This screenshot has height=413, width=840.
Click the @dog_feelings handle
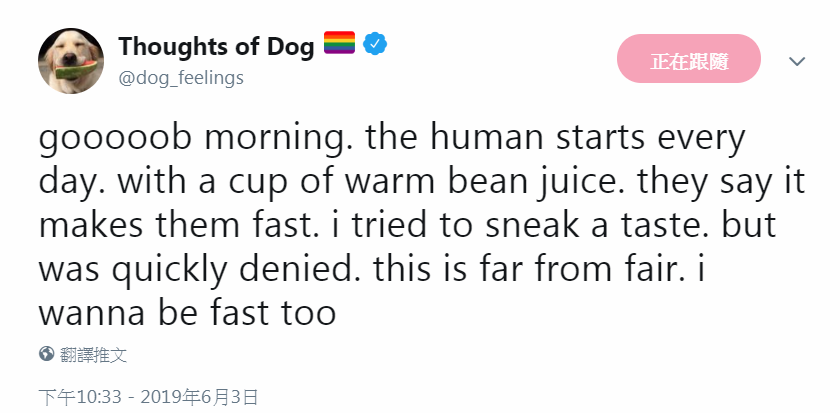point(181,78)
